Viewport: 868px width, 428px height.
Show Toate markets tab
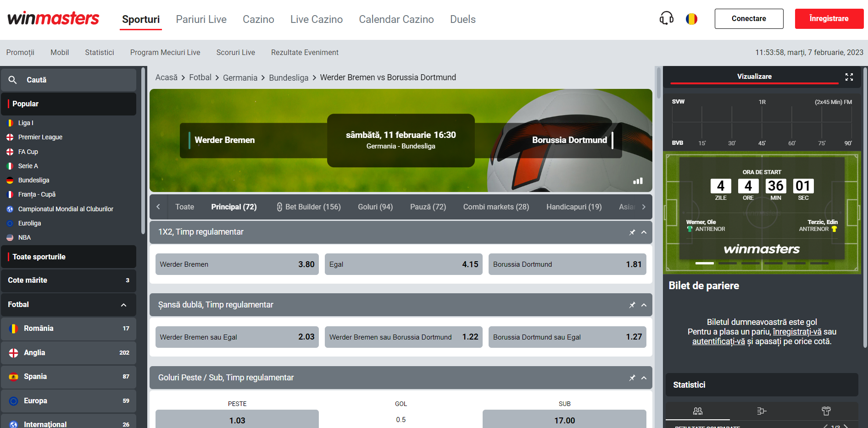tap(184, 207)
